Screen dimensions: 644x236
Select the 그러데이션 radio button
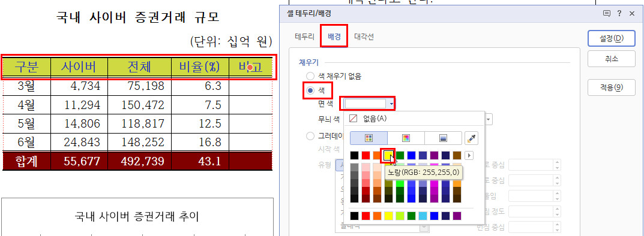point(310,136)
